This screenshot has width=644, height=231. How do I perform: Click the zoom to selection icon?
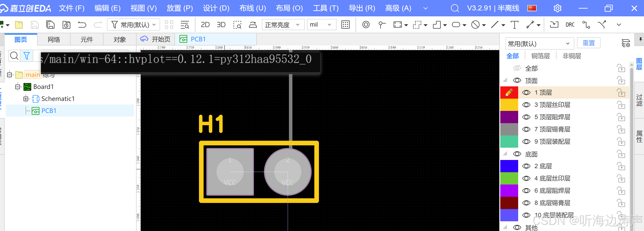(237, 25)
